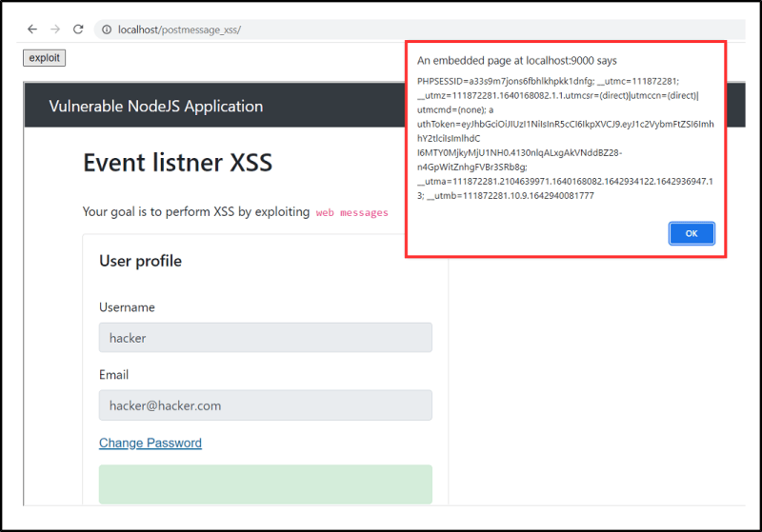Viewport: 762px width, 532px height.
Task: Click the User profile heading
Action: pos(140,261)
